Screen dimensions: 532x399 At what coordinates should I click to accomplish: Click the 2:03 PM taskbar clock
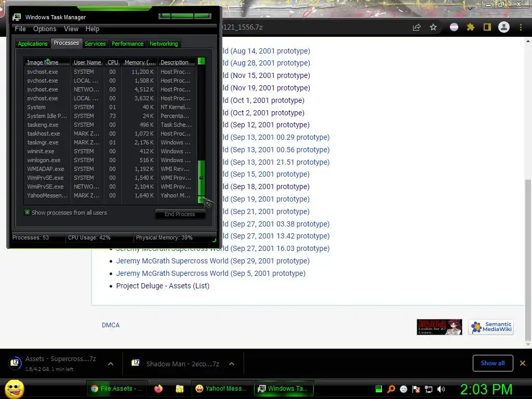486,389
